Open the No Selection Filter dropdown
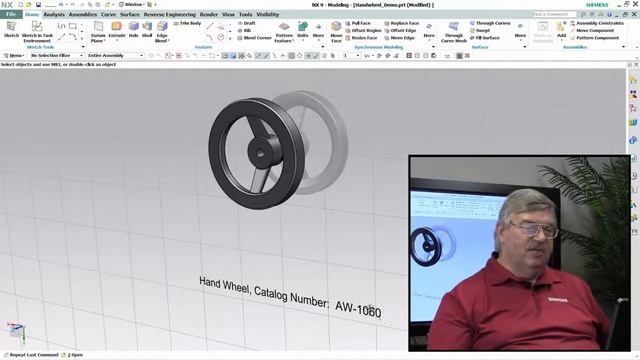 57,56
